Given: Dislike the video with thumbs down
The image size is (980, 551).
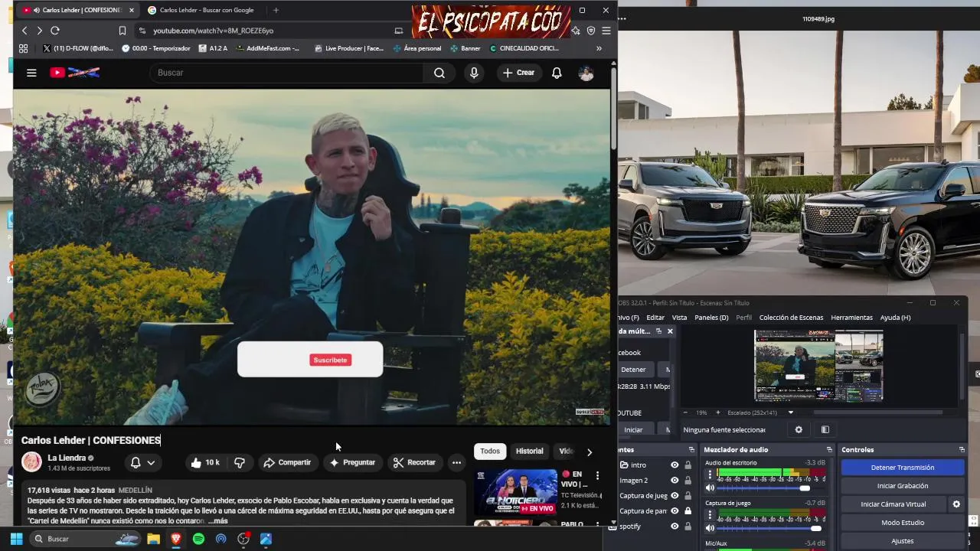Looking at the screenshot, I should tap(240, 462).
